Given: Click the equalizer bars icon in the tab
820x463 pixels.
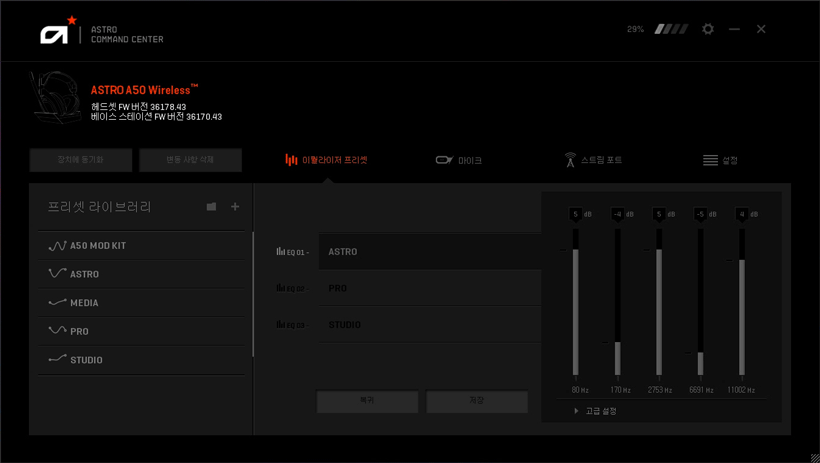Looking at the screenshot, I should point(291,160).
